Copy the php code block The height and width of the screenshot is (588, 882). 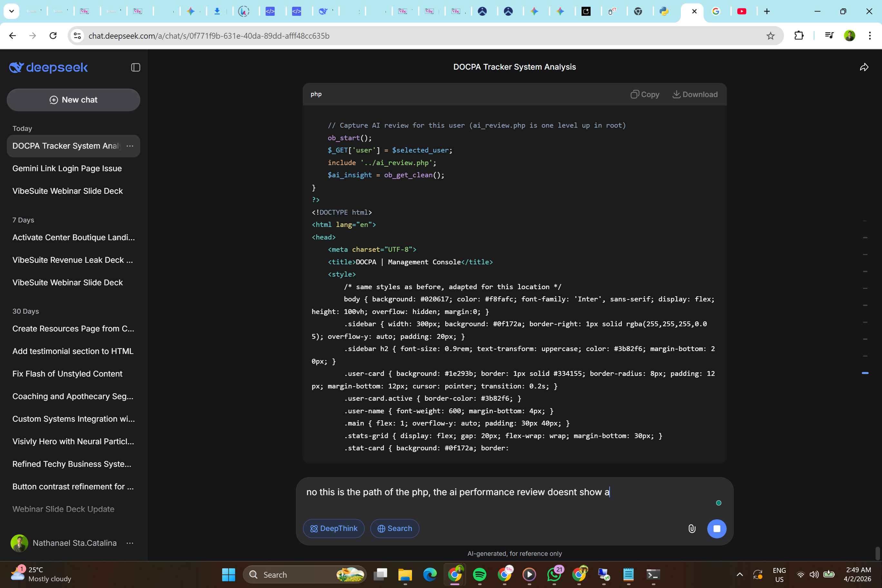pos(645,94)
